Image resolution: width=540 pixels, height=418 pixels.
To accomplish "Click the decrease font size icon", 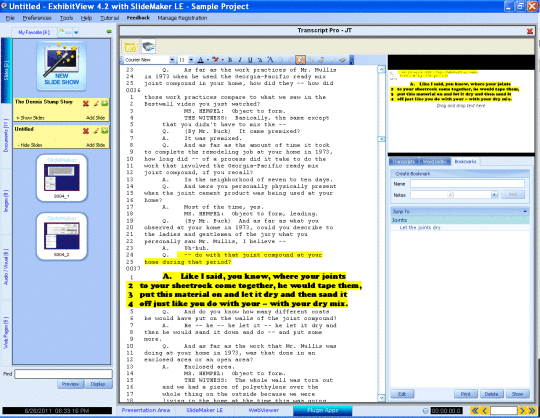I will pyautogui.click(x=260, y=60).
